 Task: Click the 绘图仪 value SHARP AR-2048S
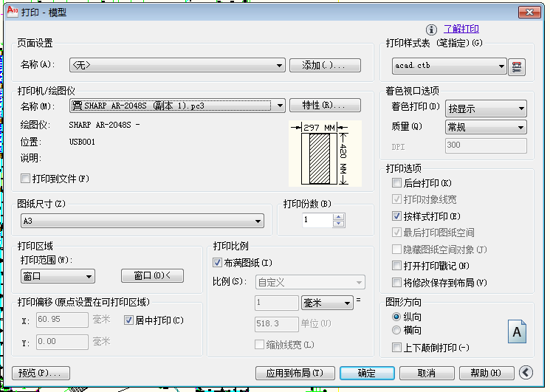click(x=104, y=125)
